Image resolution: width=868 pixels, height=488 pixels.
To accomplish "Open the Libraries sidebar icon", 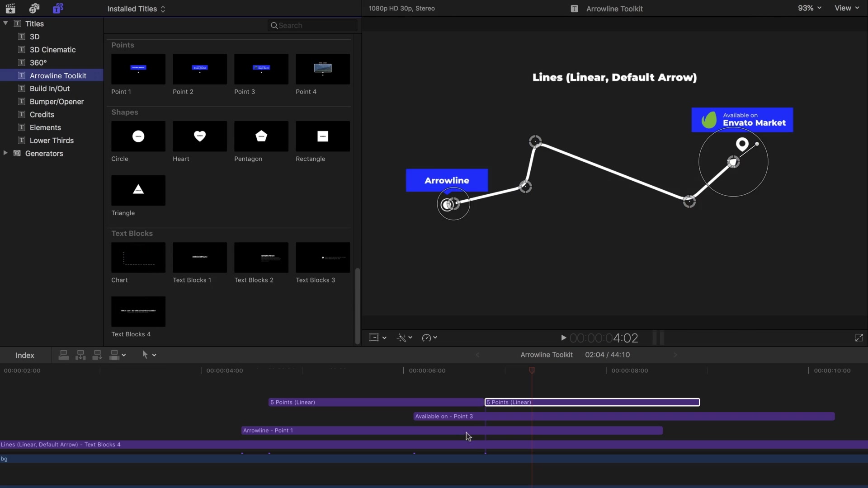I will [x=10, y=8].
